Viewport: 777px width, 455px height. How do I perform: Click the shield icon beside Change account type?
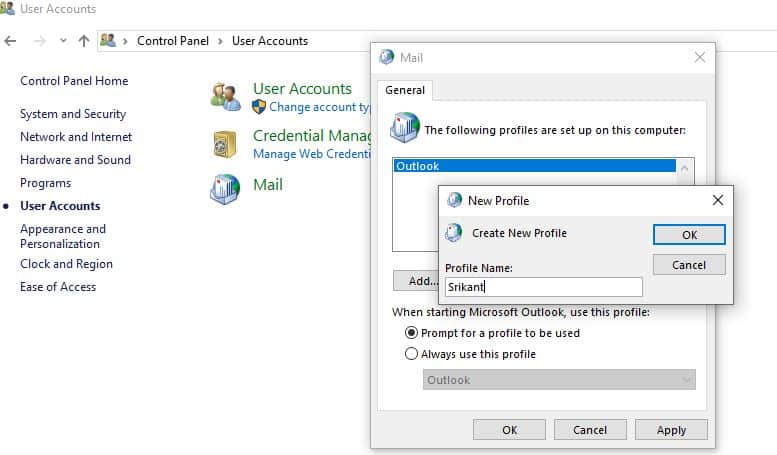point(259,107)
